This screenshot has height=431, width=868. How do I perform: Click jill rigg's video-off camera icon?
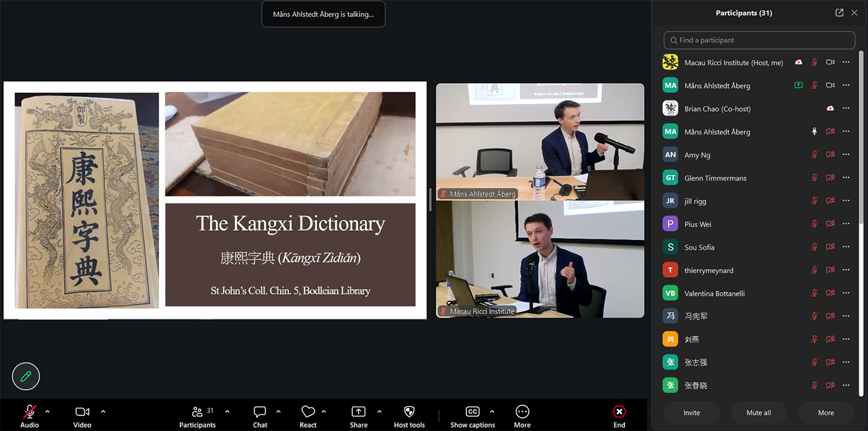click(830, 201)
